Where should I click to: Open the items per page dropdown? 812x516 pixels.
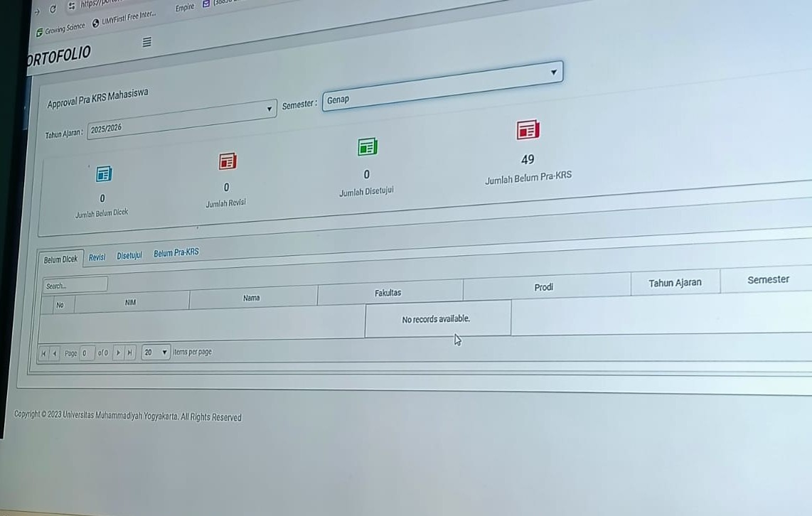coord(156,352)
